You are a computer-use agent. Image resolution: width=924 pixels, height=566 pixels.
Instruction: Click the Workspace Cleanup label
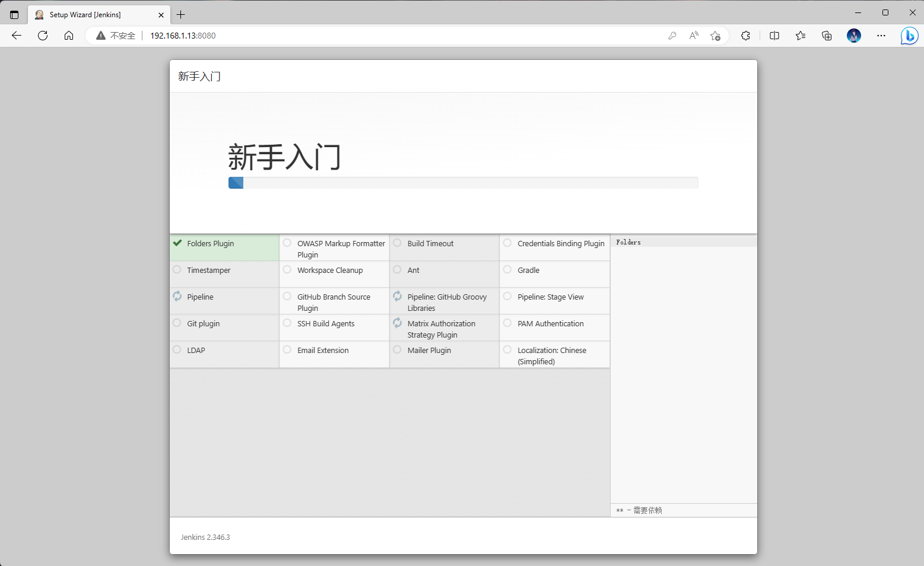coord(330,271)
